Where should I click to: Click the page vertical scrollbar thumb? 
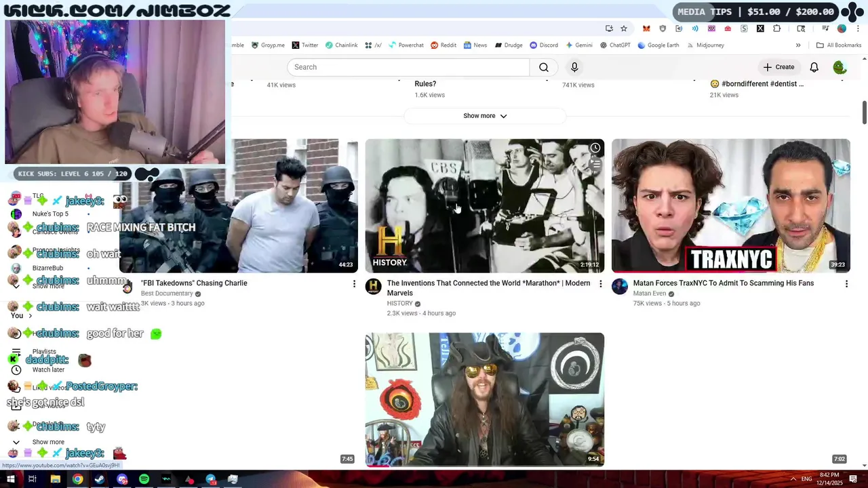tap(864, 113)
